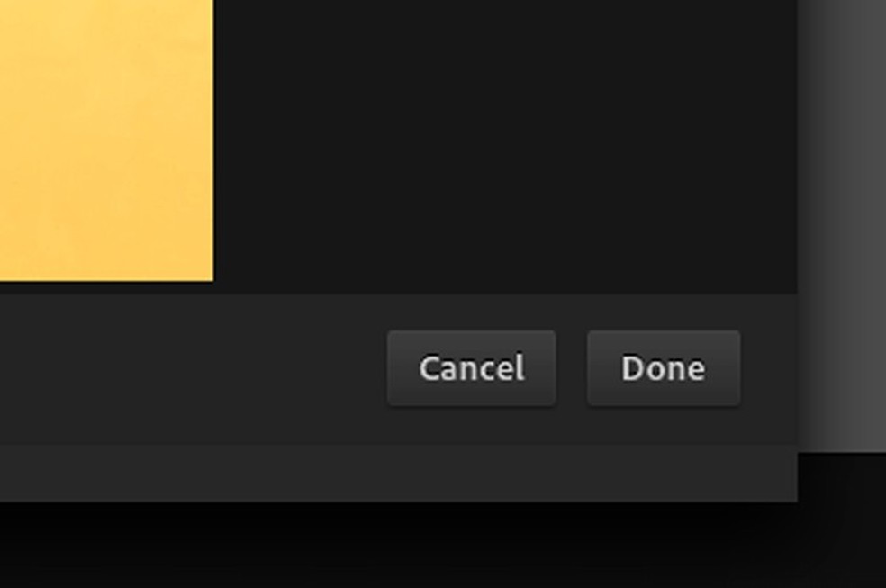This screenshot has width=886, height=588.
Task: Click the Cancel button
Action: pos(472,368)
